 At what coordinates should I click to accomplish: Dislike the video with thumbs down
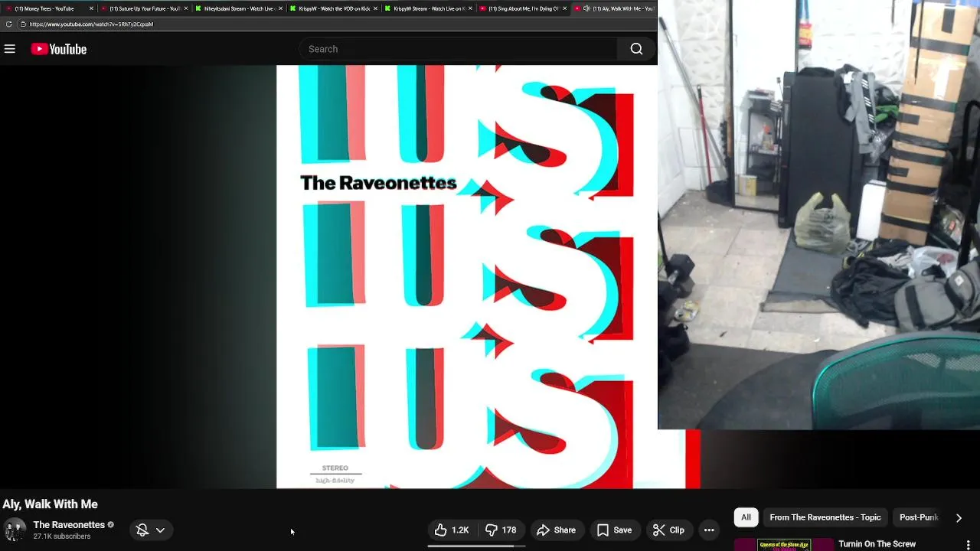(501, 530)
